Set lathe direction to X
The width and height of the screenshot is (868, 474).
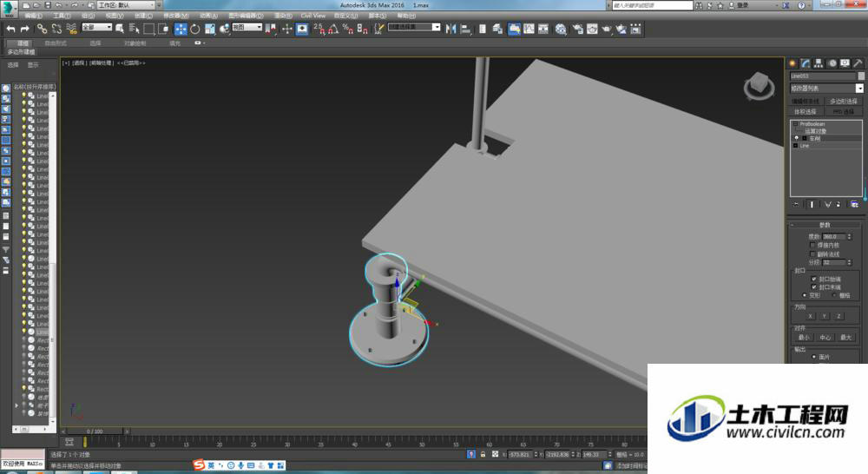811,316
